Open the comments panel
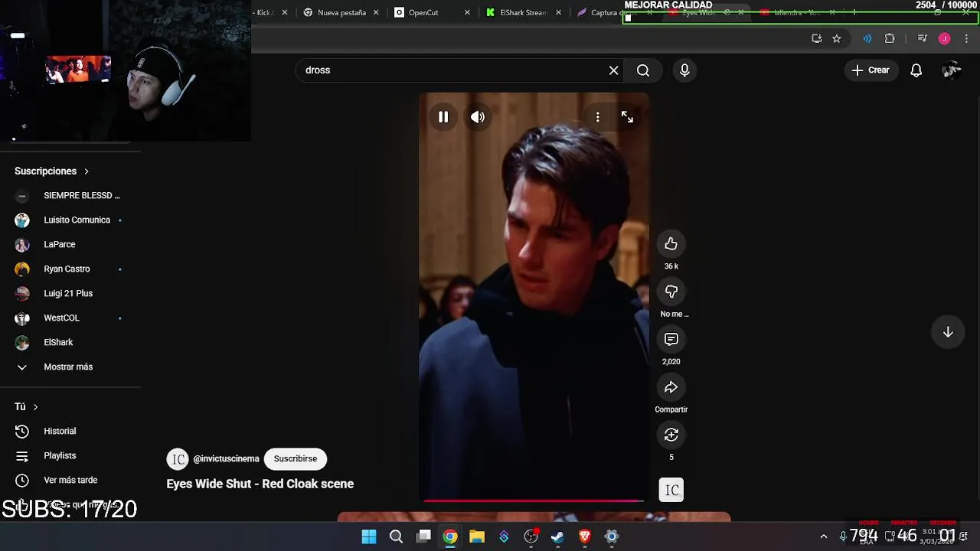 [x=671, y=339]
